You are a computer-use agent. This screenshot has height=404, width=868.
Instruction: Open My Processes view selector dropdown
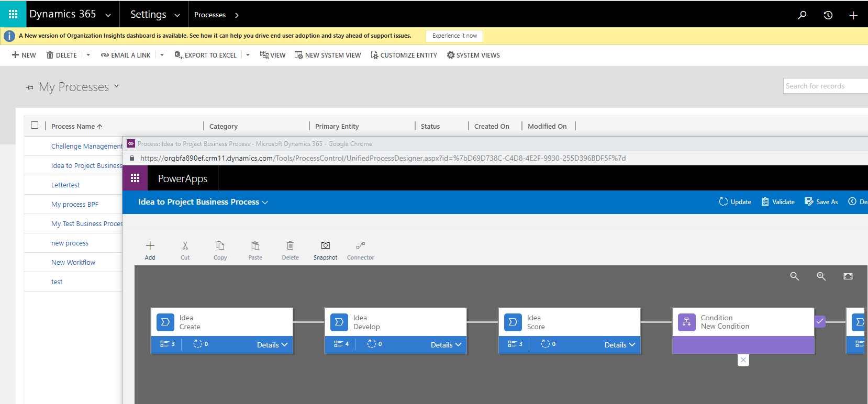(116, 86)
